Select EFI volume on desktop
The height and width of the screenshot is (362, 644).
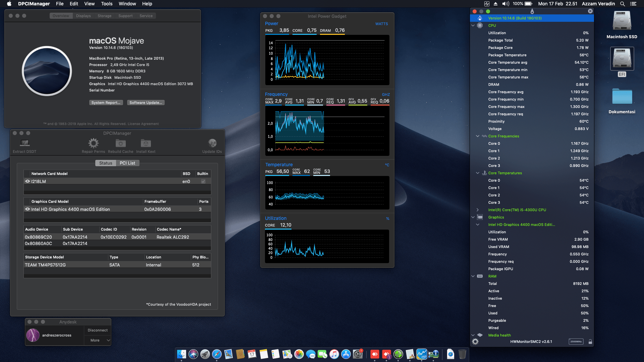pos(622,62)
